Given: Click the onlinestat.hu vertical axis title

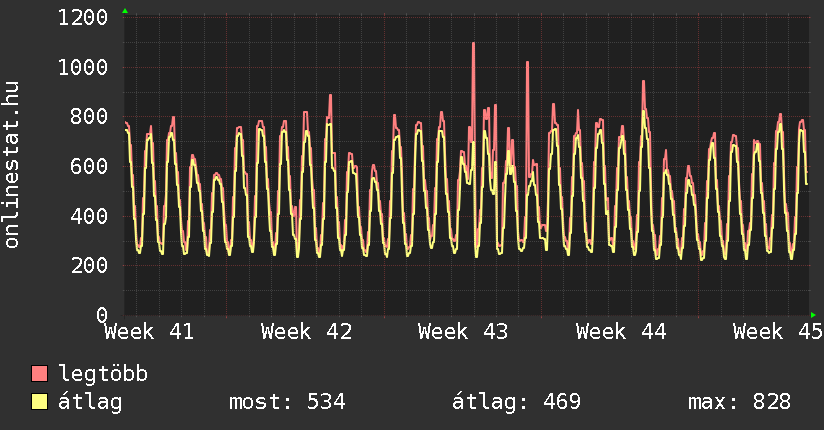Looking at the screenshot, I should click(x=13, y=166).
